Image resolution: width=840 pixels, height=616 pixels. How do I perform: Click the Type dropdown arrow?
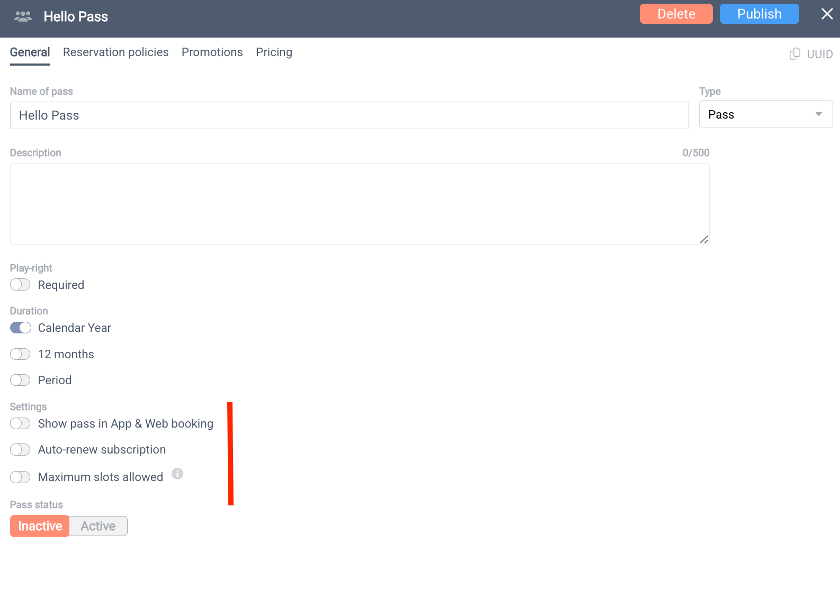818,114
